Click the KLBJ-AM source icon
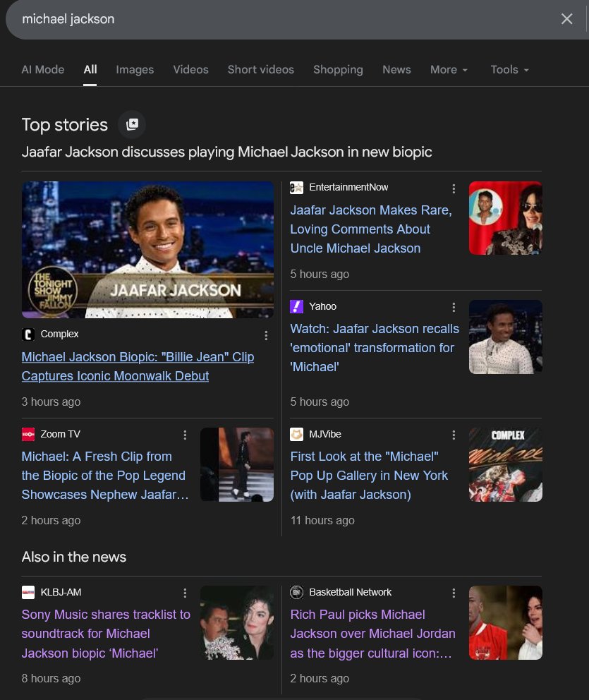589x700 pixels. pos(28,592)
